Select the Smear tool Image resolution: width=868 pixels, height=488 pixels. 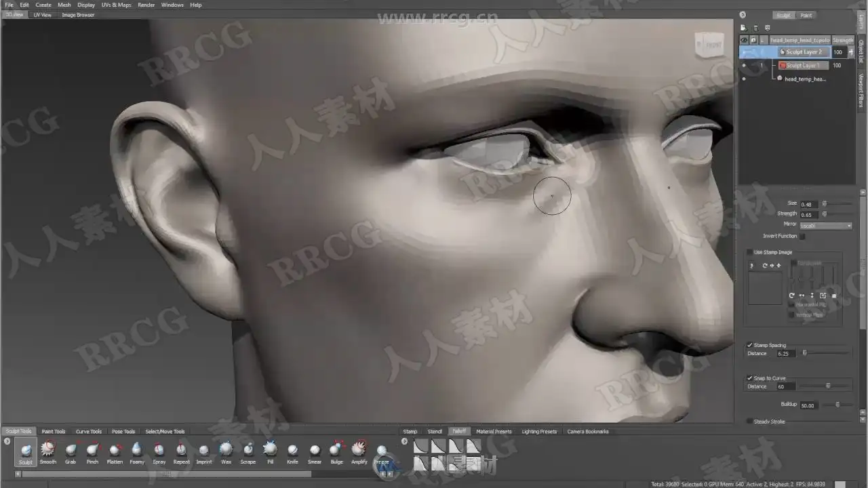tap(315, 452)
